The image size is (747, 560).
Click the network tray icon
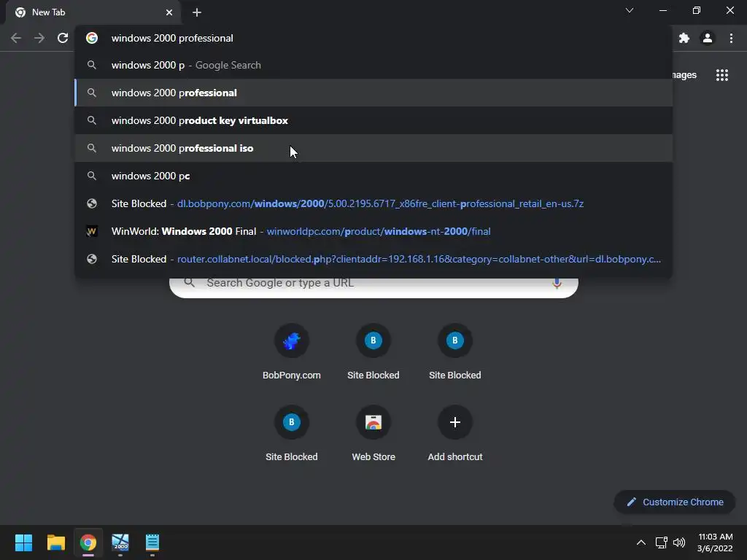(661, 542)
